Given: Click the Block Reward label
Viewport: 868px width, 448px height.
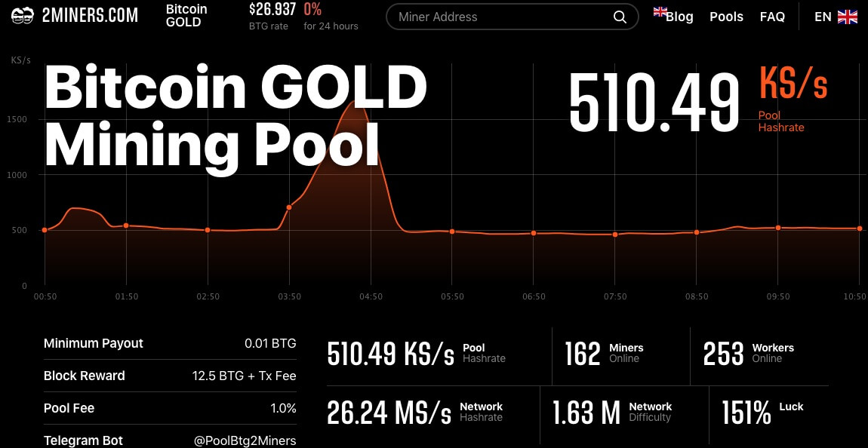Looking at the screenshot, I should click(84, 376).
